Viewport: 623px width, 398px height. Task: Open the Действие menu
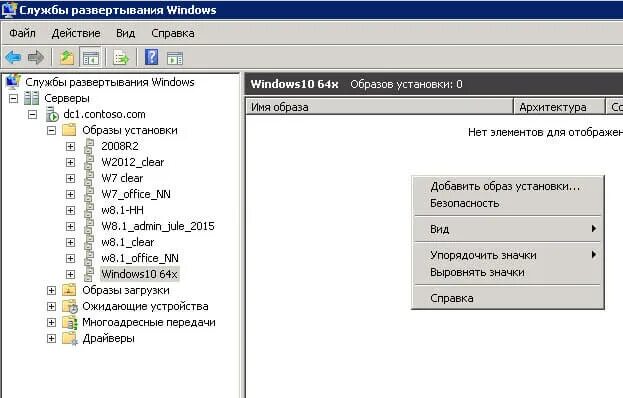(x=76, y=33)
